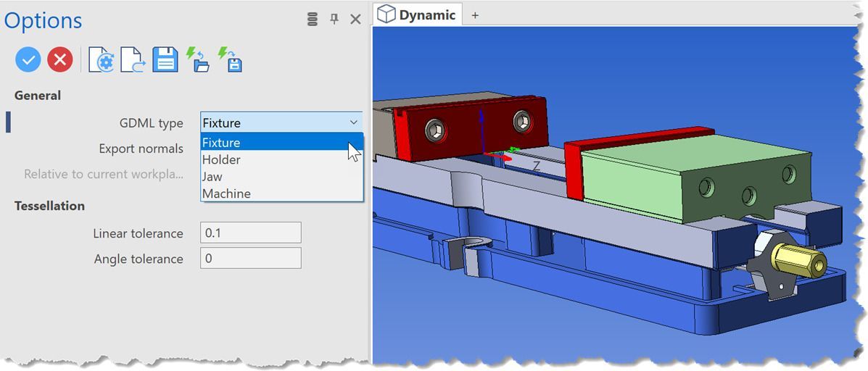Close the Options panel
868x371 pixels.
pyautogui.click(x=355, y=20)
